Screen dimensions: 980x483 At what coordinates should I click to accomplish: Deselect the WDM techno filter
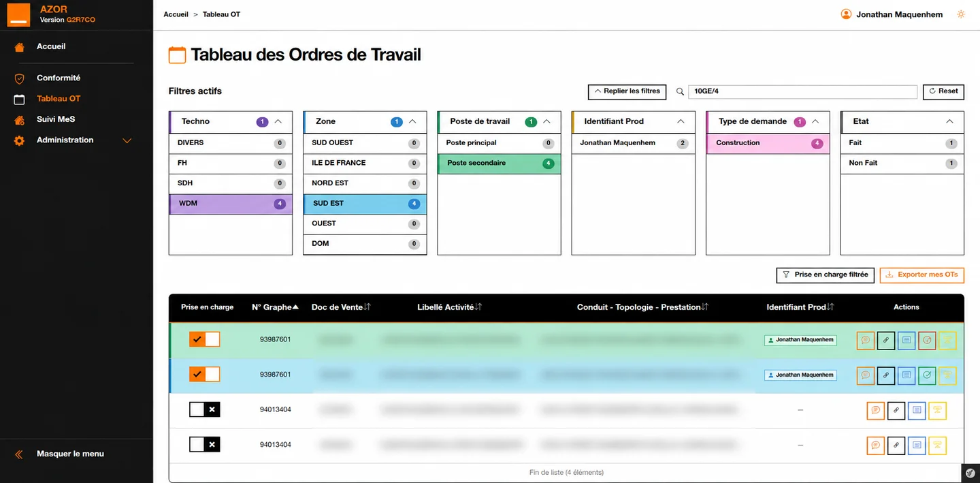(231, 204)
